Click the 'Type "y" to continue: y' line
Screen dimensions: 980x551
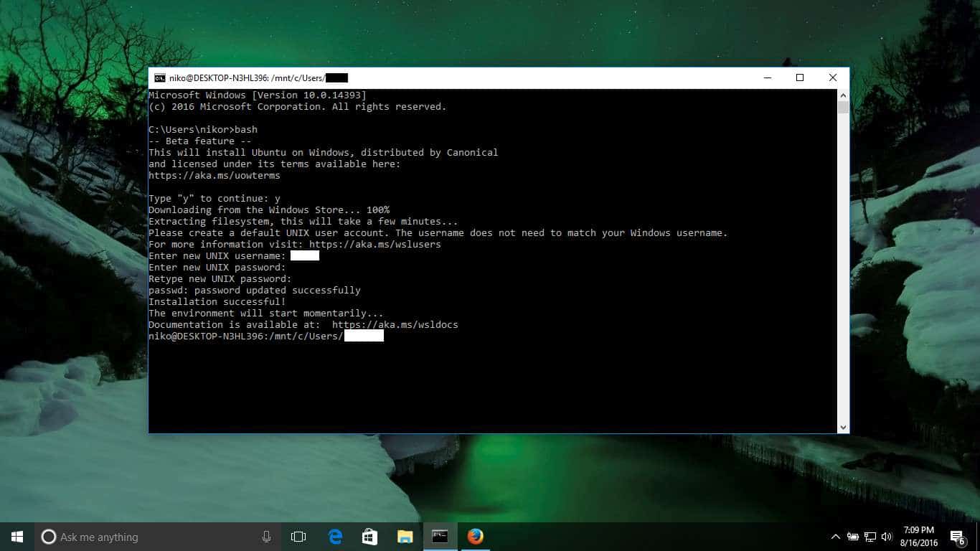[x=215, y=199]
